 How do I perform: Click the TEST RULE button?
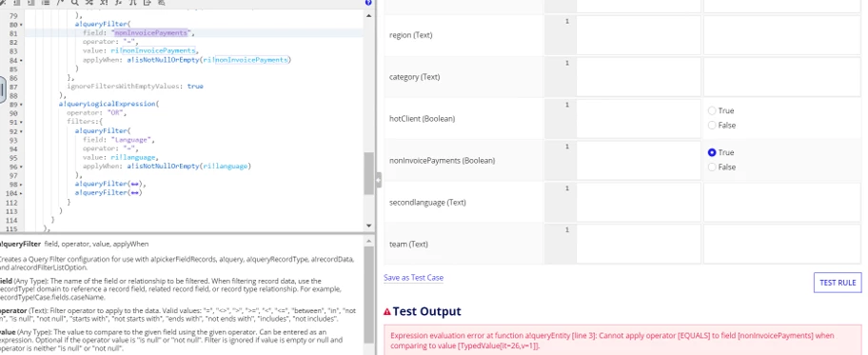pyautogui.click(x=838, y=283)
